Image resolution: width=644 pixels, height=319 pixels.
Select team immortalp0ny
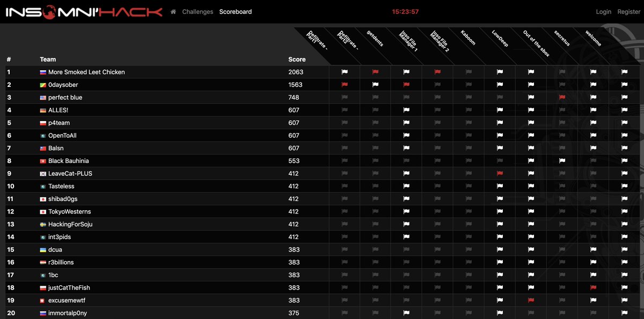pyautogui.click(x=68, y=313)
